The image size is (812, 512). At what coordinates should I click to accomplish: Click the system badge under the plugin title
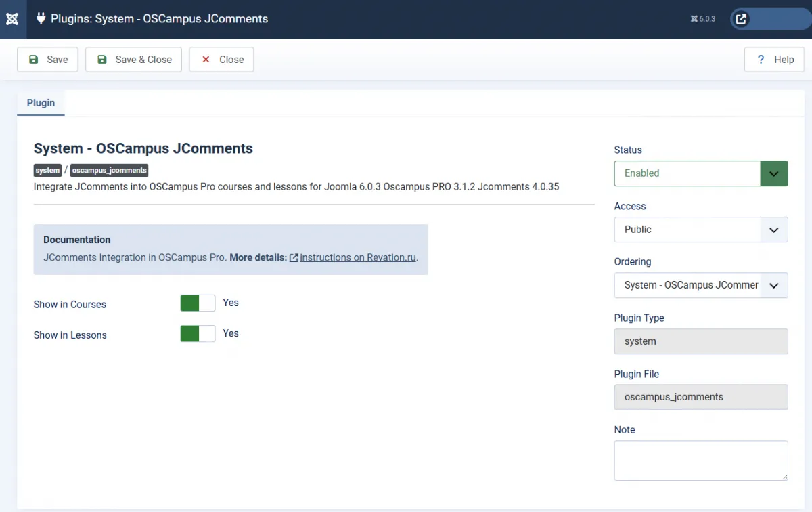point(48,171)
